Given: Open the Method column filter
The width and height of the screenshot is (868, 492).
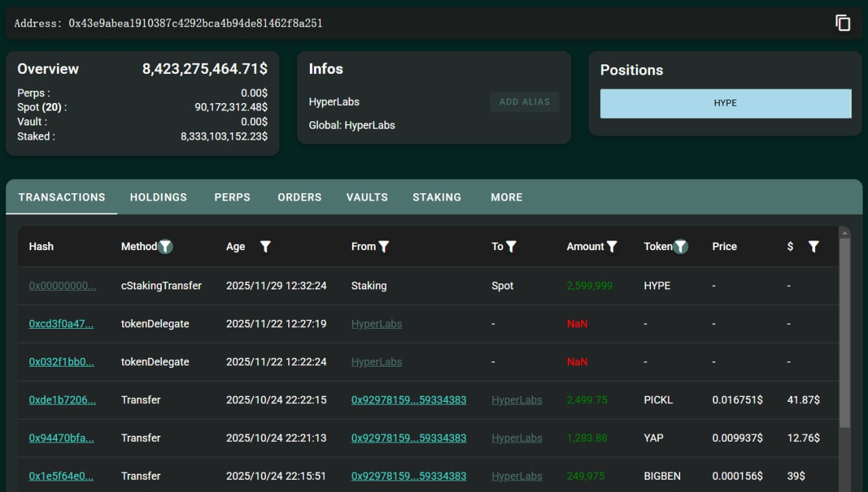Looking at the screenshot, I should pos(165,247).
